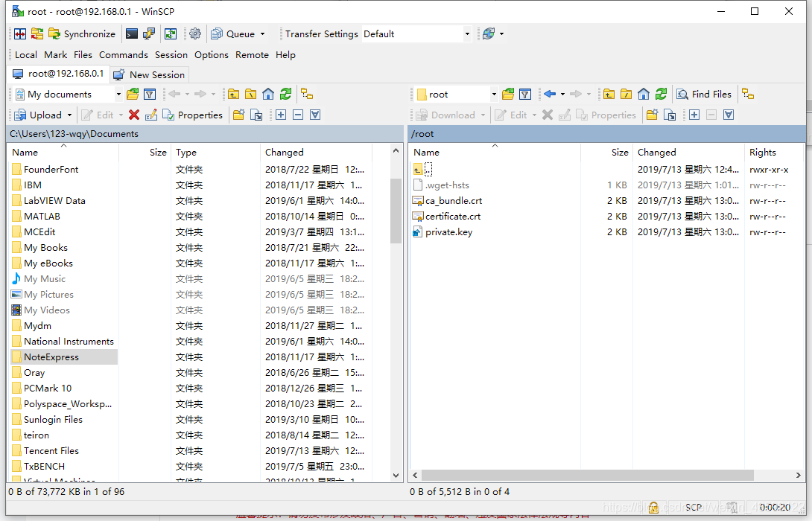This screenshot has width=812, height=521.
Task: Open the Transfer Settings Default combo box
Action: pyautogui.click(x=417, y=34)
